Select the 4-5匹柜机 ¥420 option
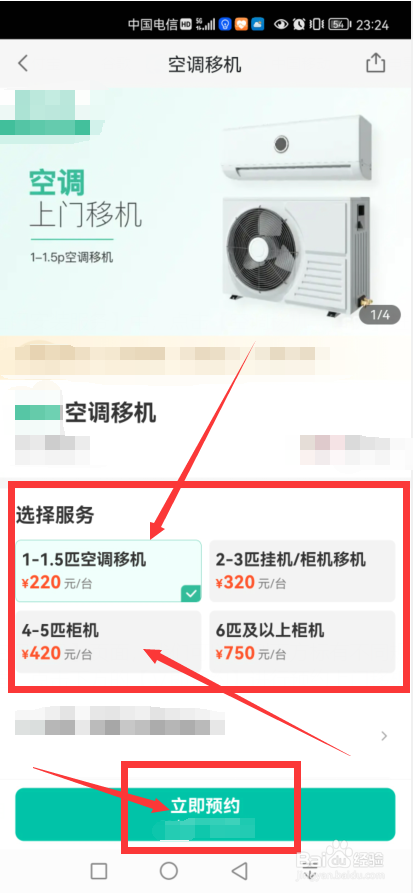The height and width of the screenshot is (893, 413). (108, 641)
